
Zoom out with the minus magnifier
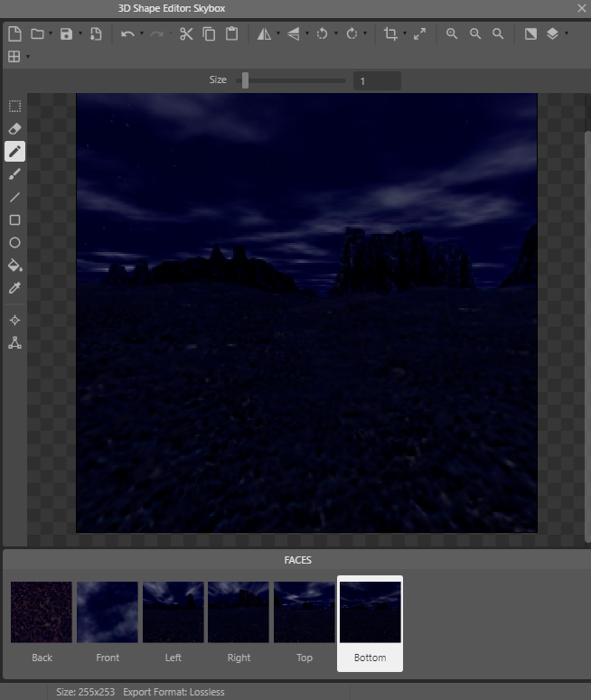tap(475, 34)
